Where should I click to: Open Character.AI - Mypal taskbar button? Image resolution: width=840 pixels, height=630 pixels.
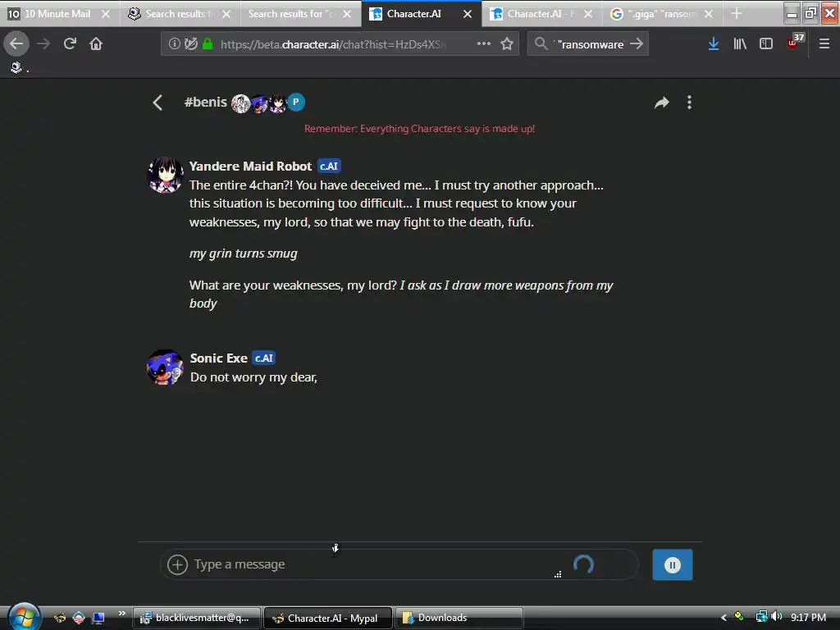point(328,619)
